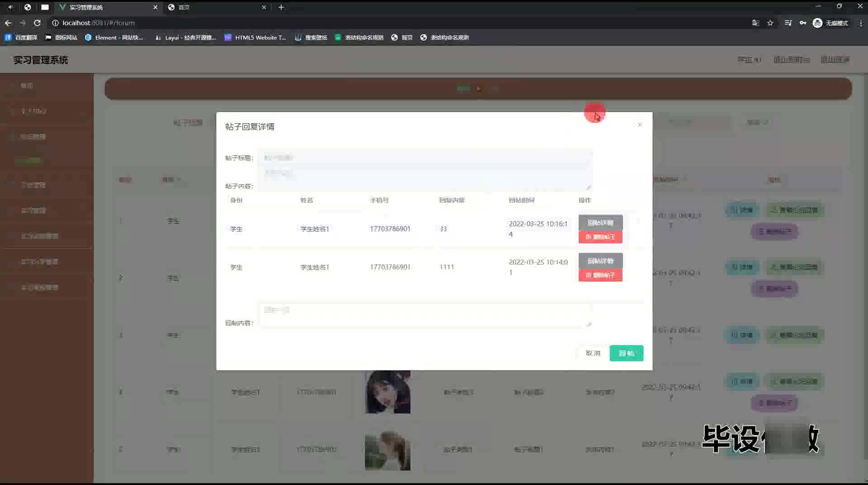868x485 pixels.
Task: Open the browser three-dot menu
Action: point(861,23)
